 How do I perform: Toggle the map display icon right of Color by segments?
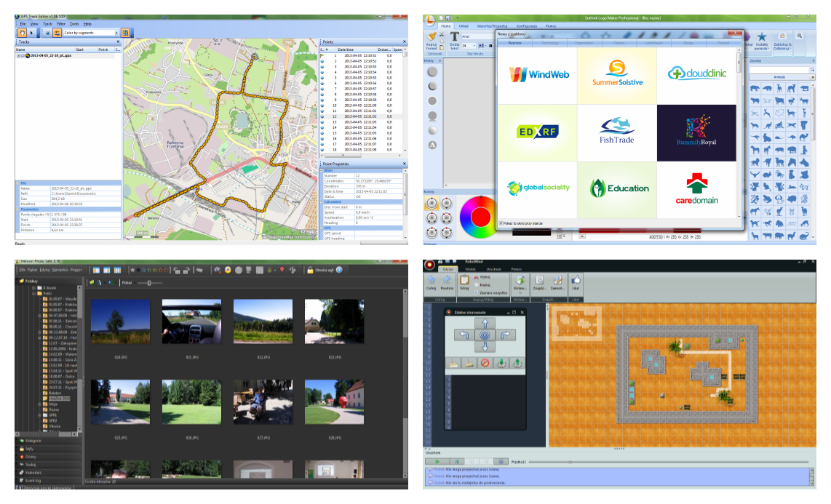tap(126, 33)
